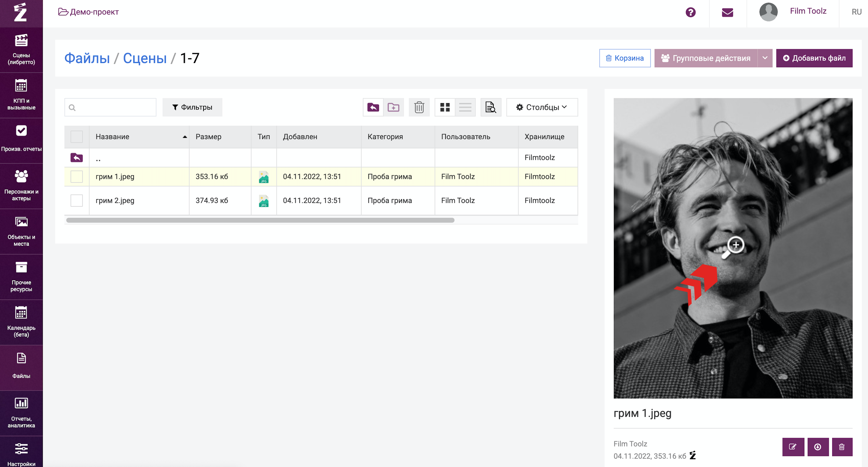
Task: Check the грим 2.jpeg row checkbox
Action: click(x=77, y=201)
